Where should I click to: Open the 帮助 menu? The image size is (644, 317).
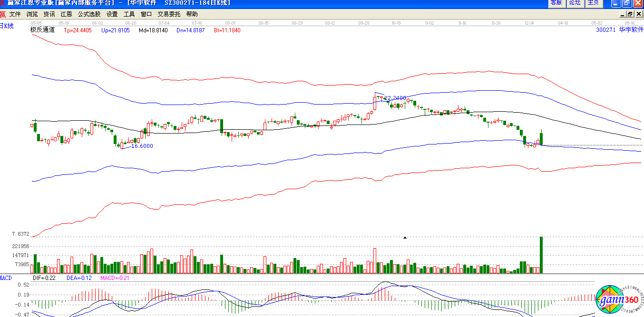point(192,14)
